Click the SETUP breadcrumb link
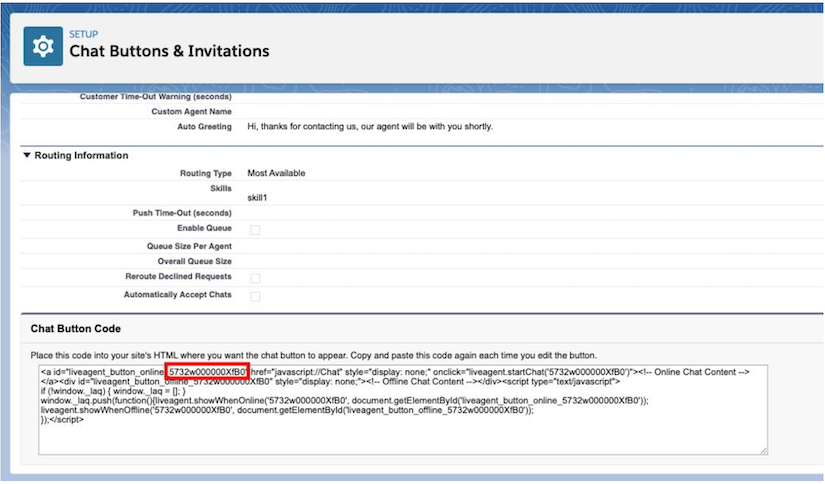Image resolution: width=825 pixels, height=484 pixels. point(84,34)
